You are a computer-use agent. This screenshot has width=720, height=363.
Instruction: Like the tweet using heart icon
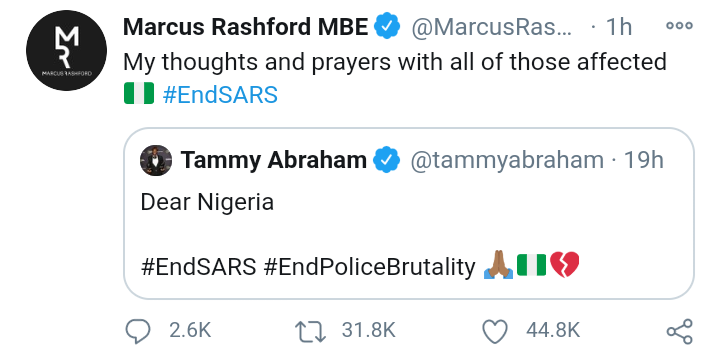click(495, 331)
